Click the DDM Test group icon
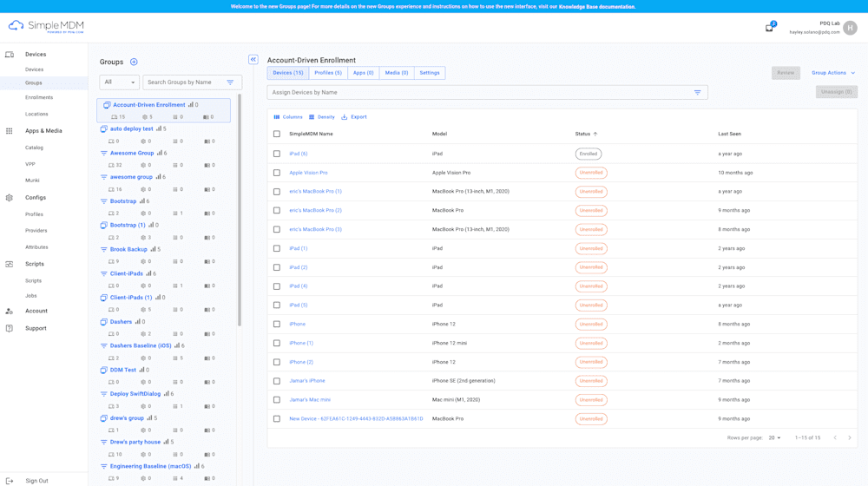 click(103, 370)
